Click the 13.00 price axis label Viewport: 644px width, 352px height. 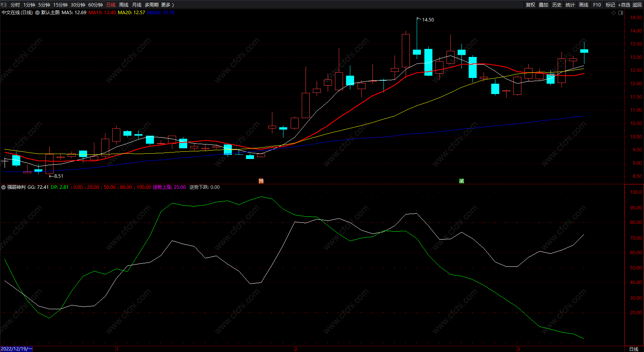click(x=636, y=57)
